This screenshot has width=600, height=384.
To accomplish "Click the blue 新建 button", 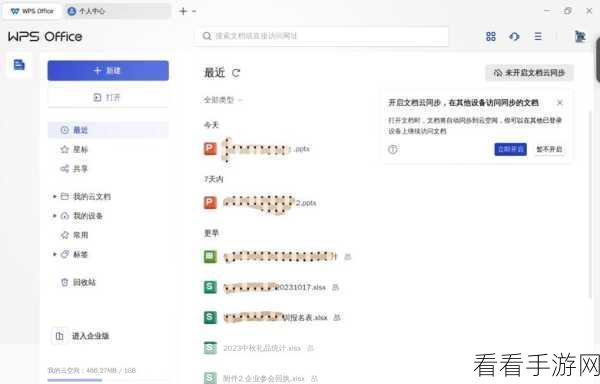I will click(108, 70).
